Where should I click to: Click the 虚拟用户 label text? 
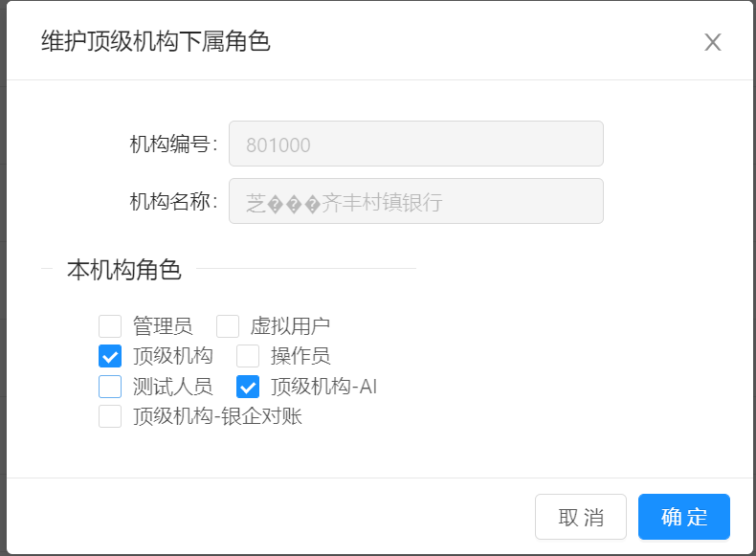pos(290,326)
